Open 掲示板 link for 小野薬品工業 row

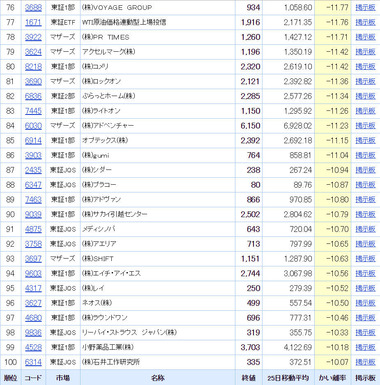(365, 347)
